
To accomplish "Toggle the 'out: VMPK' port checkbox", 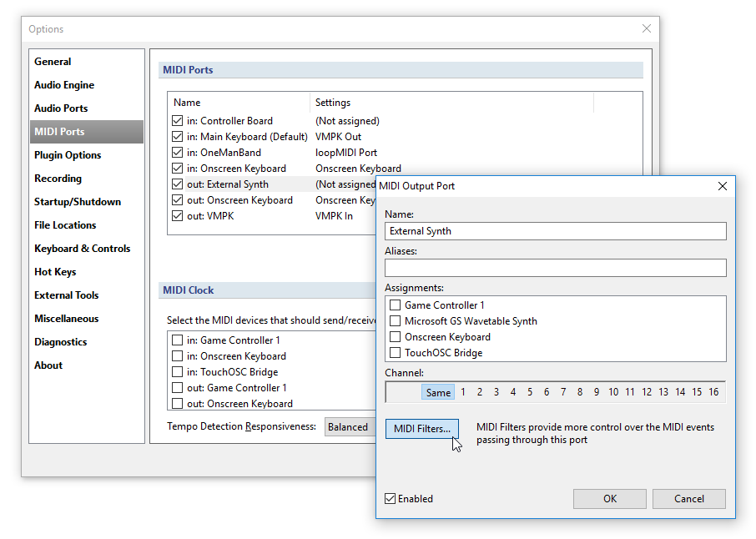I will click(178, 216).
